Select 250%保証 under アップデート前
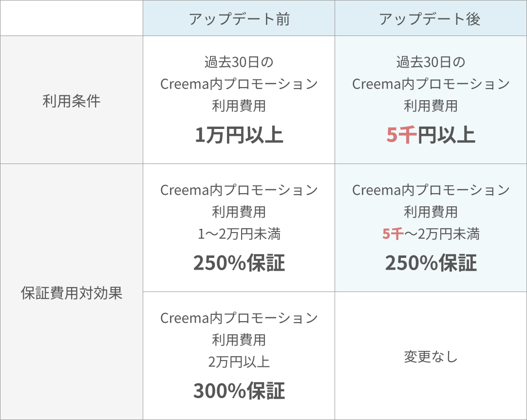The image size is (527, 420). coord(239,263)
